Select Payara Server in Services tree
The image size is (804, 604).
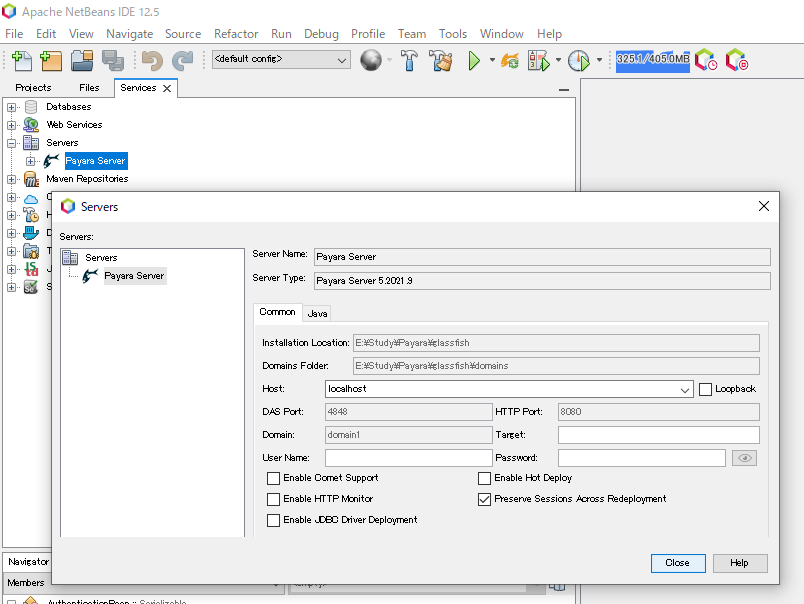point(96,161)
